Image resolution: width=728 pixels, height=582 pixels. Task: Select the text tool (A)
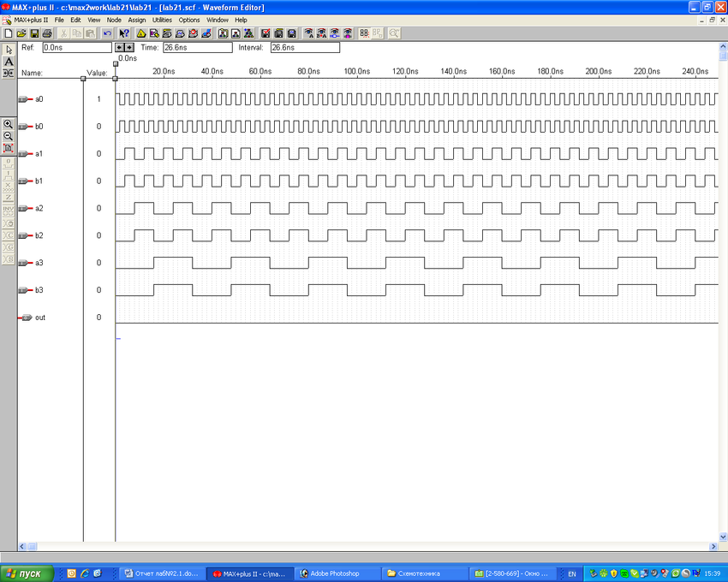tap(9, 62)
